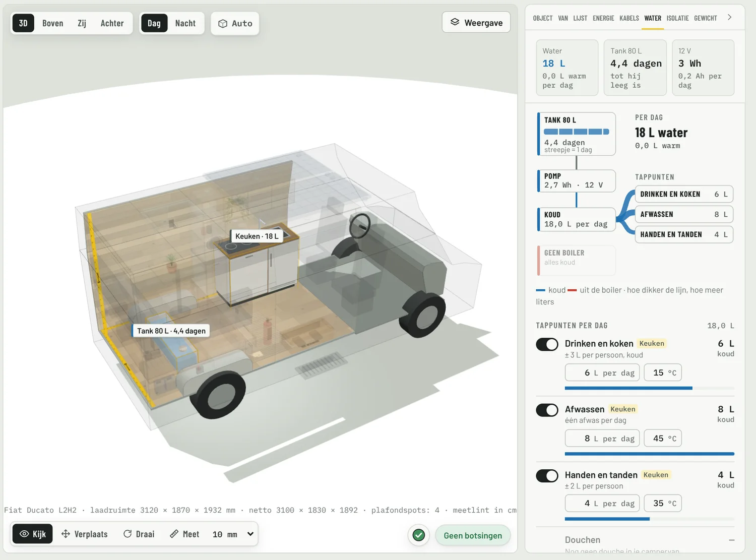Click the layers icon in the Weergave button
756x560 pixels.
pyautogui.click(x=455, y=22)
